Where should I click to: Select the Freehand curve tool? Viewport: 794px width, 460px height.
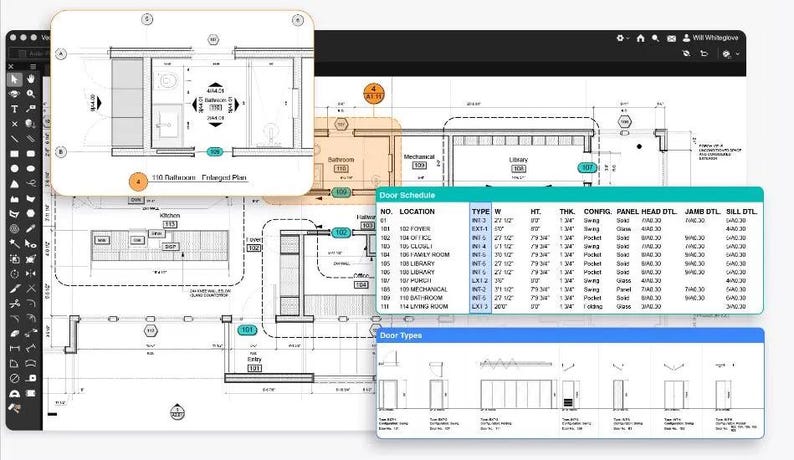[31, 183]
